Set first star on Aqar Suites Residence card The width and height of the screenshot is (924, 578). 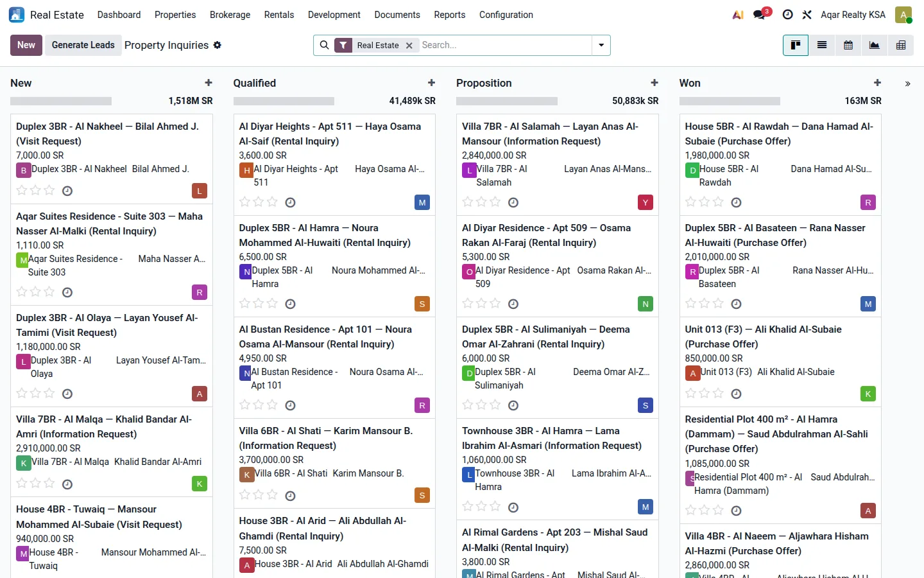(22, 292)
